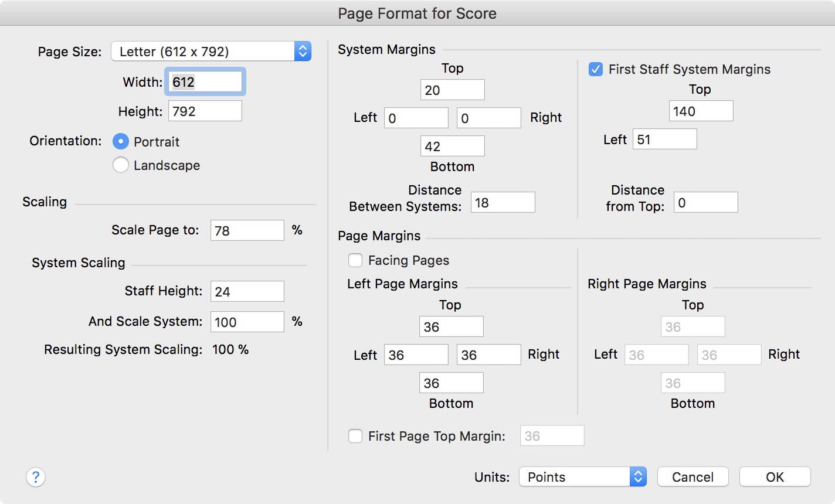
Task: Click the System Margins Top field
Action: pyautogui.click(x=452, y=90)
